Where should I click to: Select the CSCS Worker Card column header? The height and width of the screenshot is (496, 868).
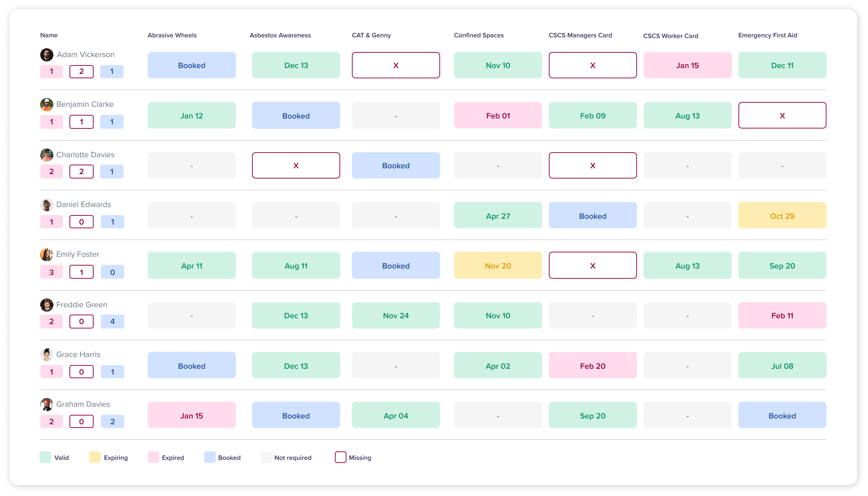pyautogui.click(x=671, y=36)
